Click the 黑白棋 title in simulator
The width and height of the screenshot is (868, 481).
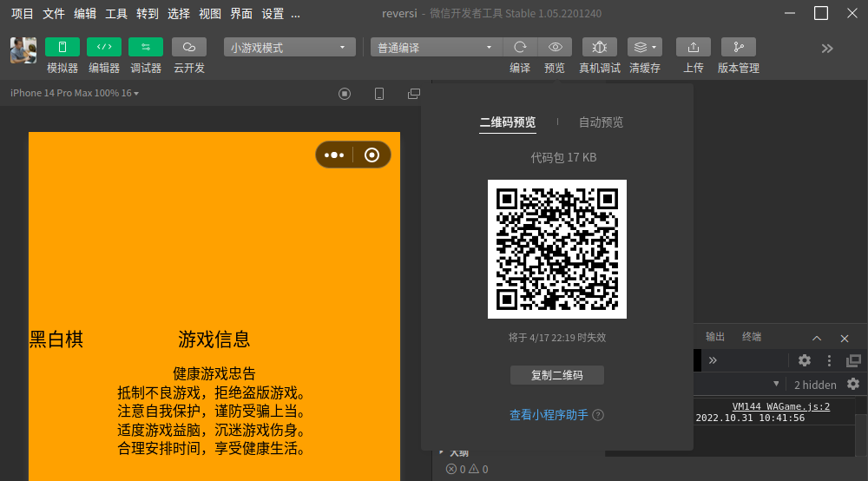coord(56,339)
